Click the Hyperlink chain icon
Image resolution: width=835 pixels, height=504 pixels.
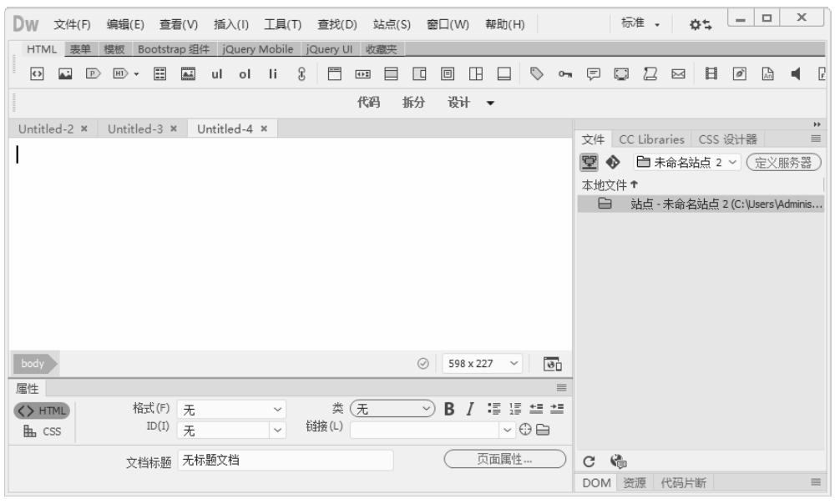pyautogui.click(x=301, y=77)
